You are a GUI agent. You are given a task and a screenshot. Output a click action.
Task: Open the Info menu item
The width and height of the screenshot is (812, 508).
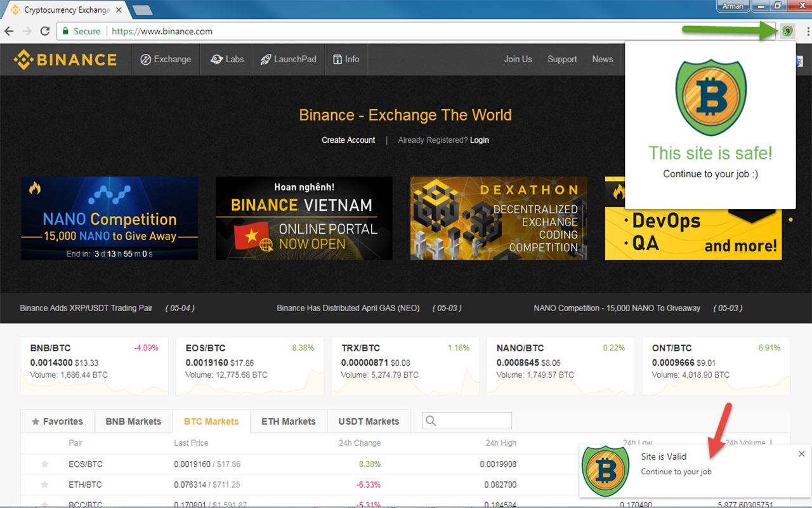[x=346, y=59]
